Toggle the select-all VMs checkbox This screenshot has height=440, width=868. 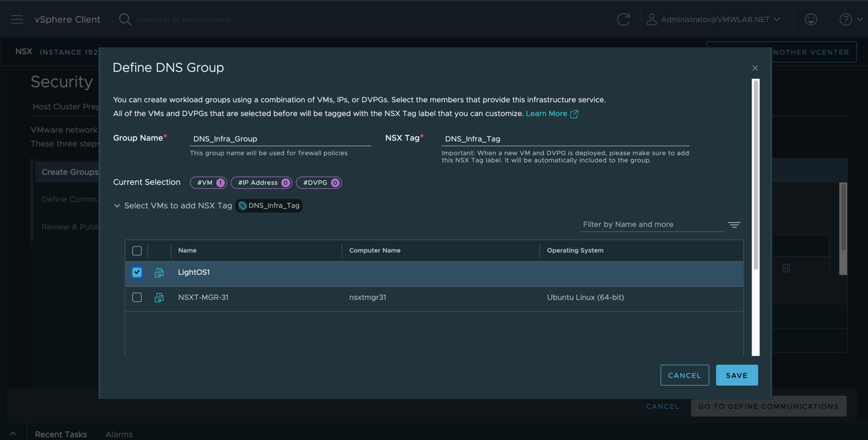click(x=137, y=251)
